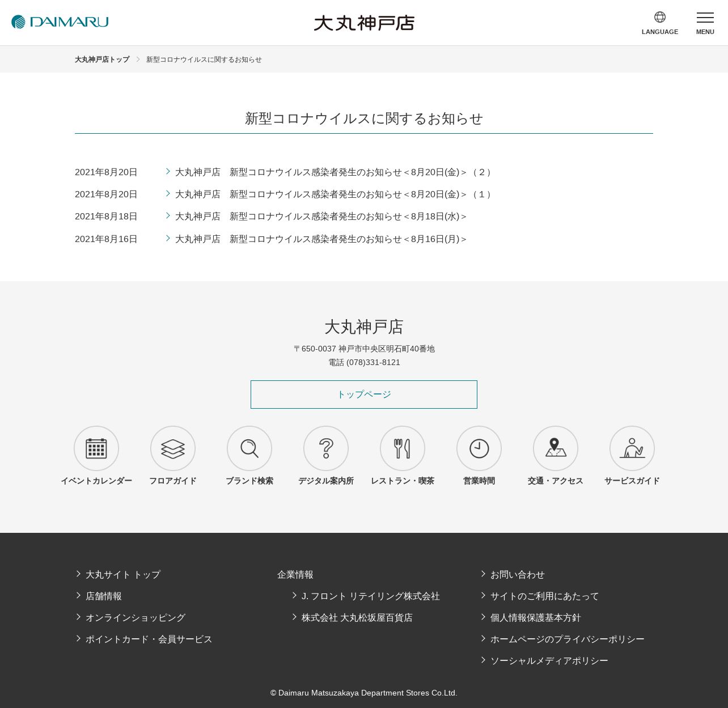Open the フロアガイド layers icon
728x708 pixels.
coord(173,448)
